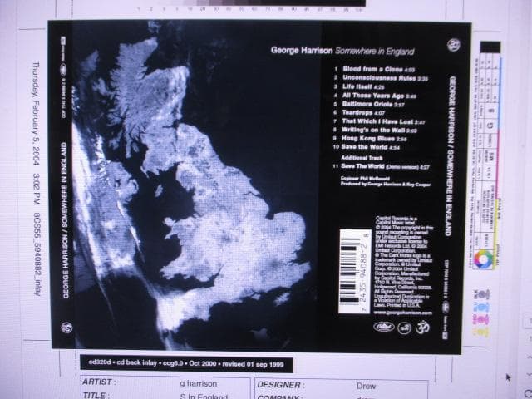This screenshot has width=532, height=399.
Task: Select track 9 'Hong Kong Blues'
Action: pos(370,139)
